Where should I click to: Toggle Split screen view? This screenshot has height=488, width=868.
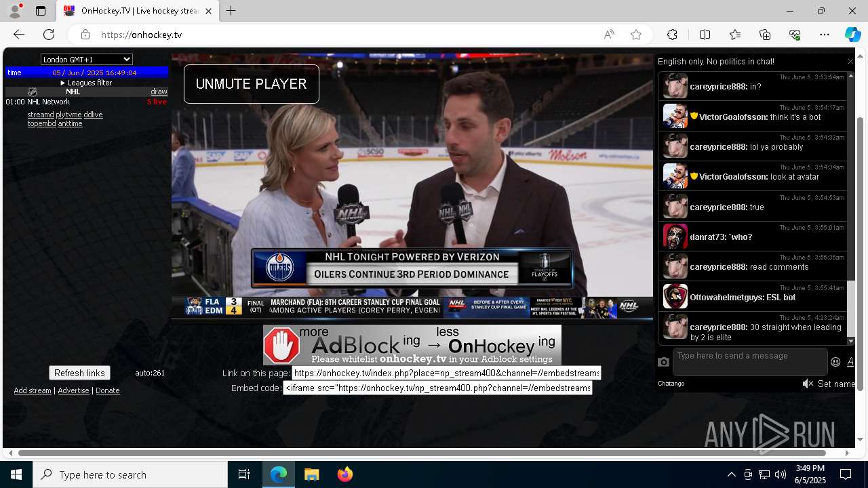click(x=705, y=35)
